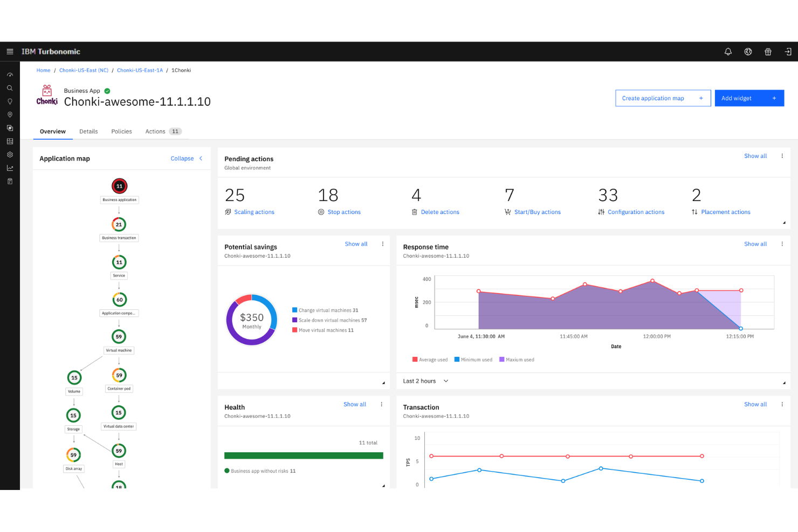Image resolution: width=798 pixels, height=532 pixels.
Task: Open the Policies tab
Action: click(121, 131)
